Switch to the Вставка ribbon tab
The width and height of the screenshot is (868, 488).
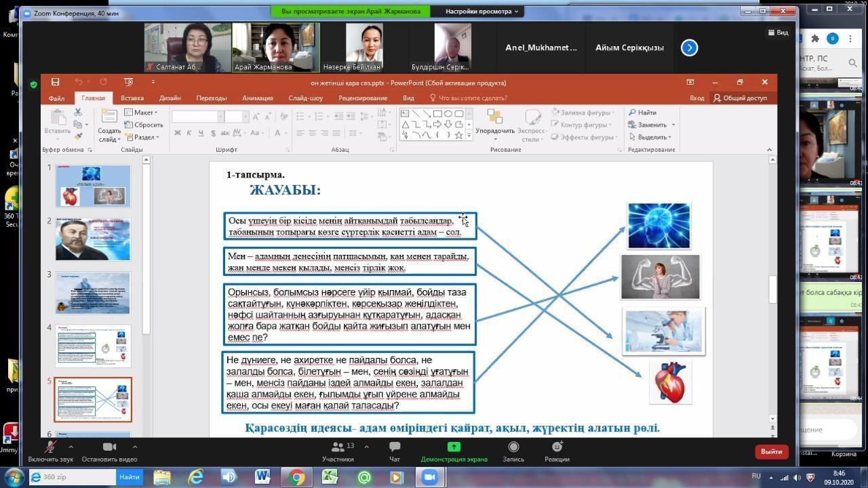[132, 98]
